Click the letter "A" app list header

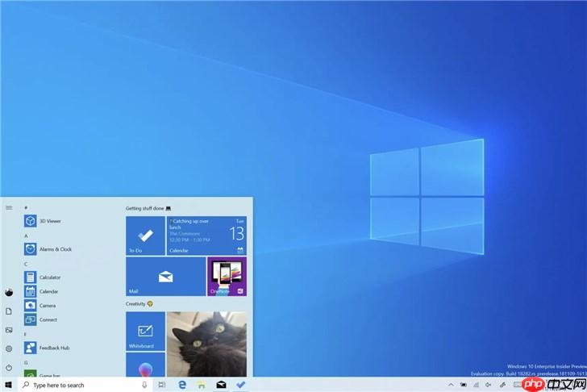click(x=26, y=236)
